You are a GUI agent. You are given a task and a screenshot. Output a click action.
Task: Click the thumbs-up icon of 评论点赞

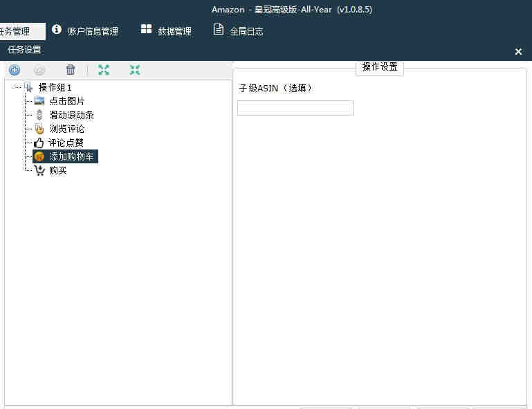39,143
